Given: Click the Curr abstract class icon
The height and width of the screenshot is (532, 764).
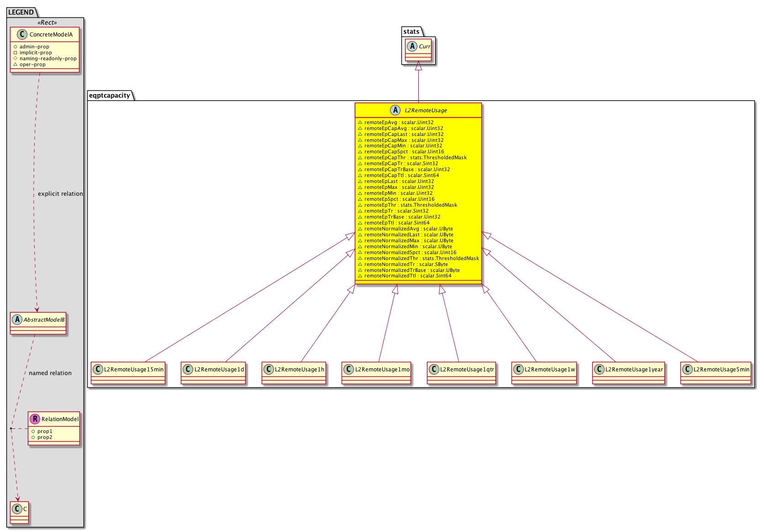Looking at the screenshot, I should (412, 46).
